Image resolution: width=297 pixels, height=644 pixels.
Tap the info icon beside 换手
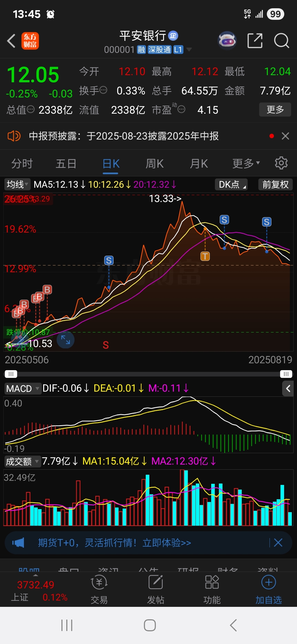(103, 90)
